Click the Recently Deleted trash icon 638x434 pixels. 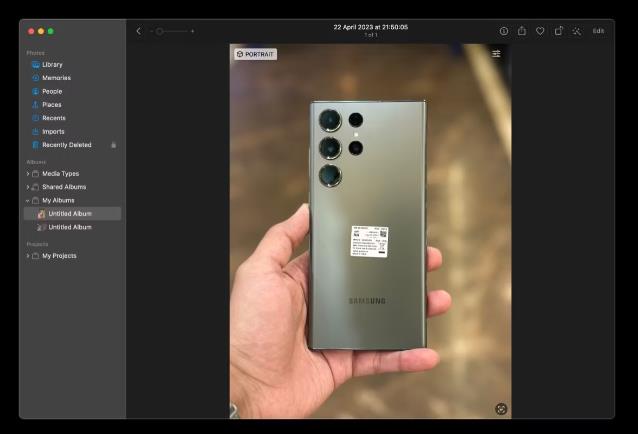pyautogui.click(x=36, y=145)
